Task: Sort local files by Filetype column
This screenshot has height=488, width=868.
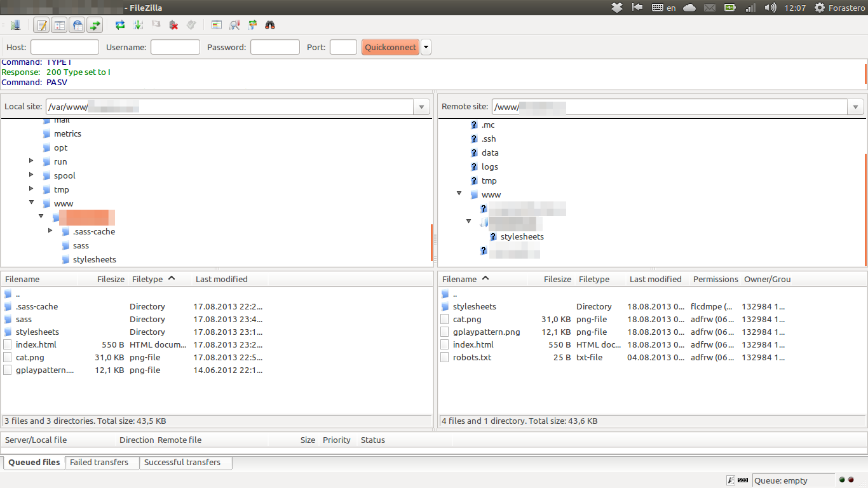Action: (159, 279)
